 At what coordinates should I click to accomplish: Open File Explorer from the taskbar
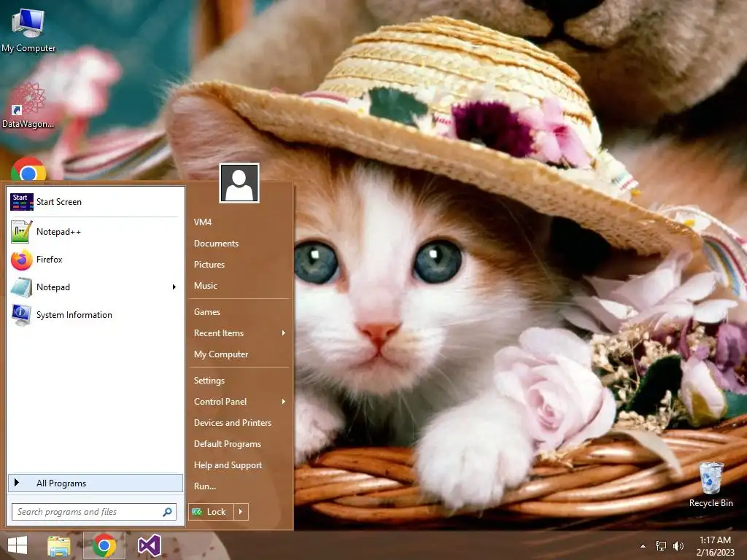click(x=58, y=545)
